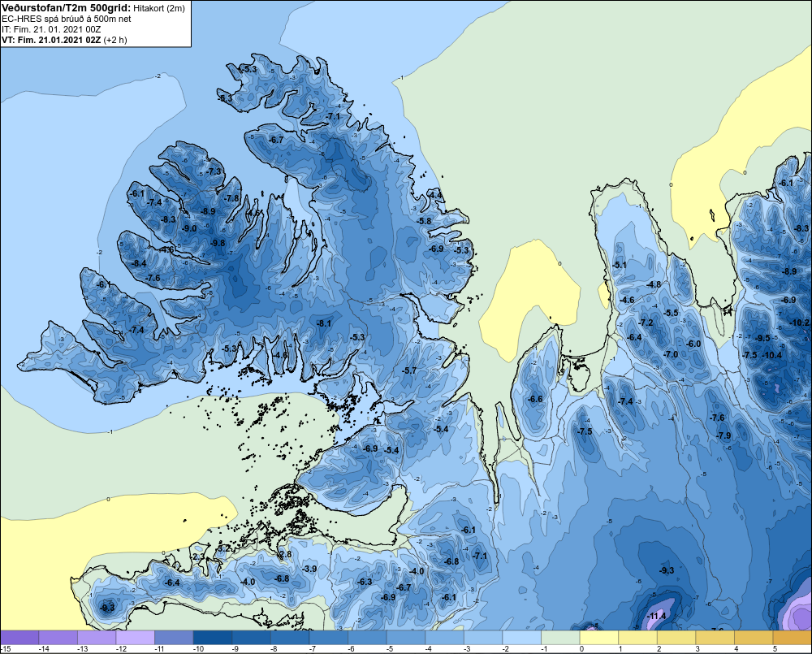Click the -7.9 temperature label
The height and width of the screenshot is (654, 812).
pos(723,435)
